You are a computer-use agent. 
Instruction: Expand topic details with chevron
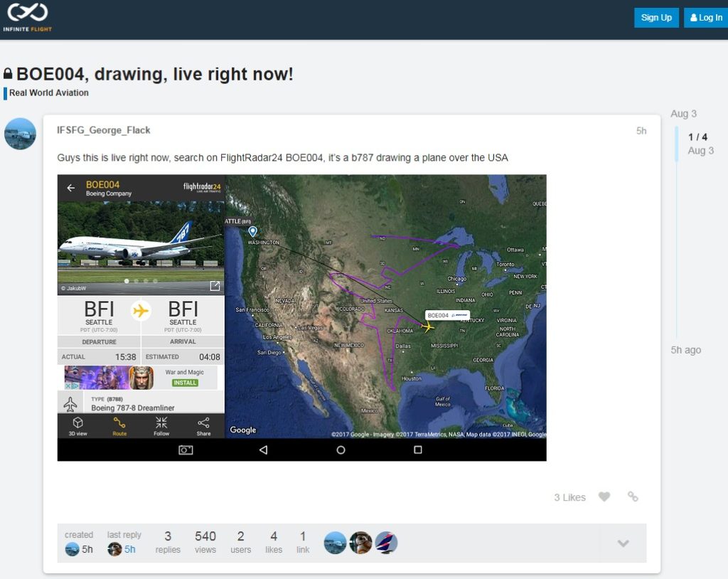(623, 543)
